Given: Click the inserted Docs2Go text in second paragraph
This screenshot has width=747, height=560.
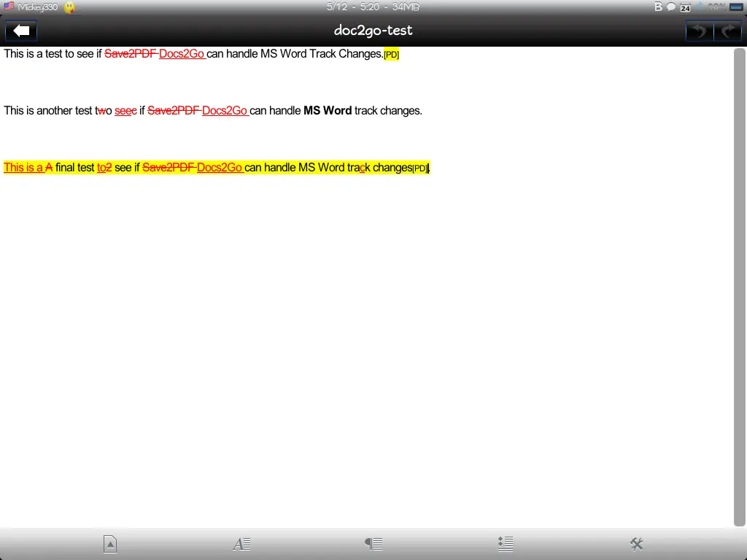Looking at the screenshot, I should click(x=225, y=111).
